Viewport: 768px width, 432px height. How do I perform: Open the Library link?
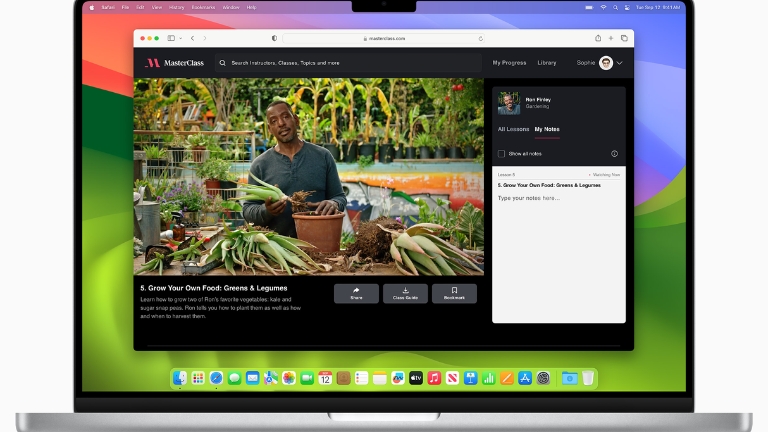click(547, 63)
